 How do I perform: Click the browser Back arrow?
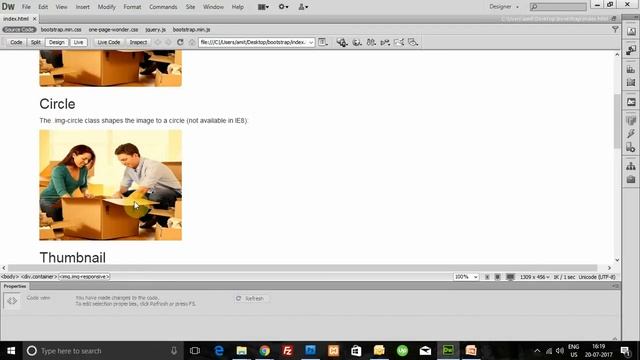click(158, 42)
